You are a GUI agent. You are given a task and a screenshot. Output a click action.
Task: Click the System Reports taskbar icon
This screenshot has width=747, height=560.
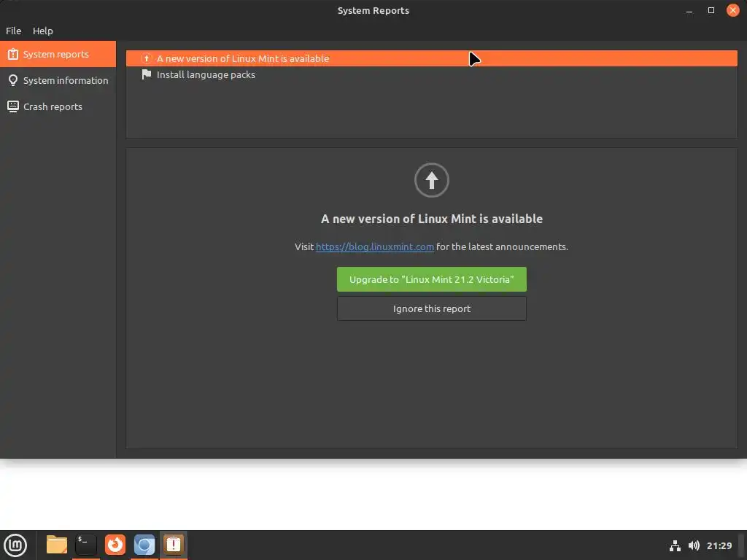point(174,545)
